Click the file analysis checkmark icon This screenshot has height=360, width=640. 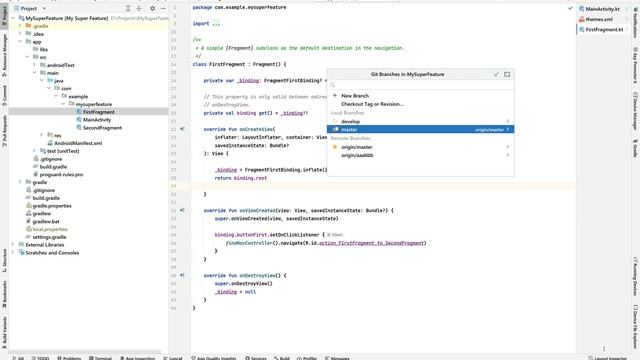pos(570,8)
